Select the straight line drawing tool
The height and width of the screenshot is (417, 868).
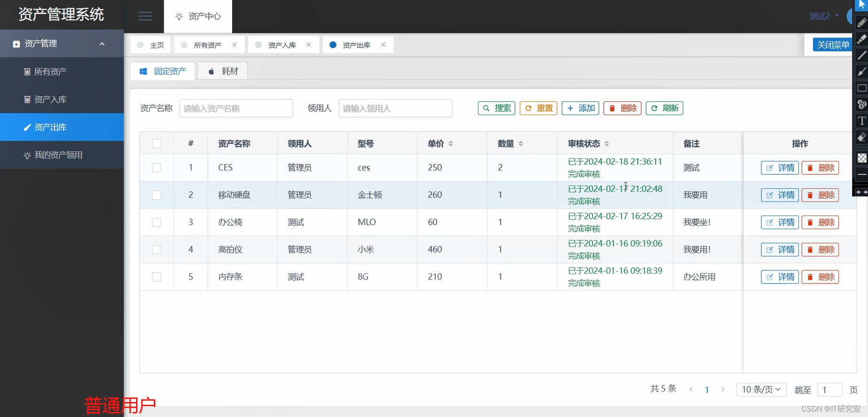tap(861, 55)
